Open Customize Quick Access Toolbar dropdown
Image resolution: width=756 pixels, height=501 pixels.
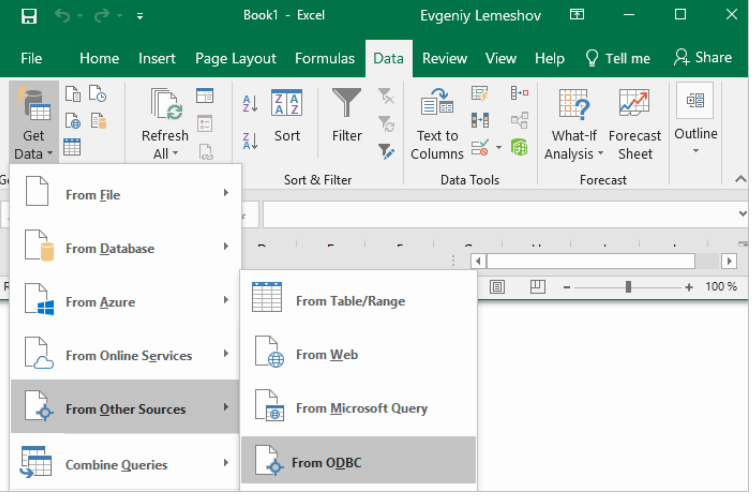click(140, 16)
